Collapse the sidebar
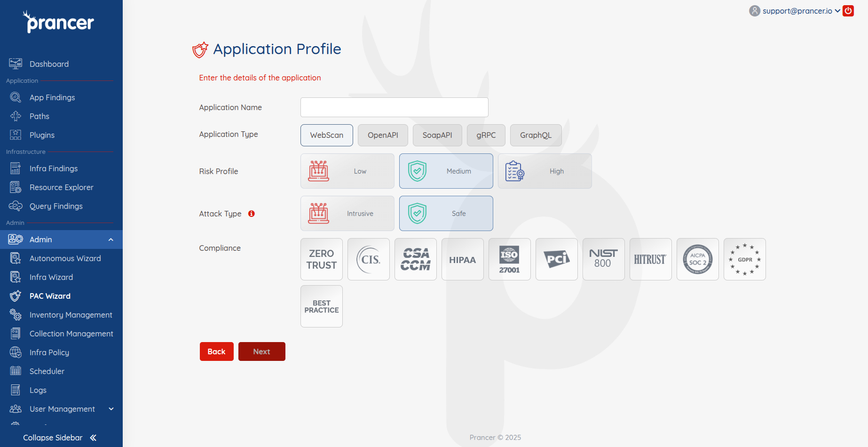 pos(60,438)
